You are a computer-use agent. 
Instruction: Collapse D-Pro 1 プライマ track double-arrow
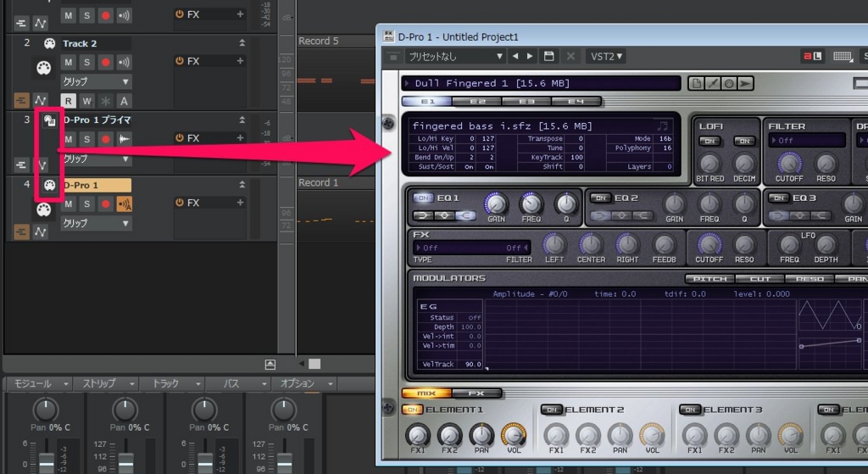(x=242, y=120)
